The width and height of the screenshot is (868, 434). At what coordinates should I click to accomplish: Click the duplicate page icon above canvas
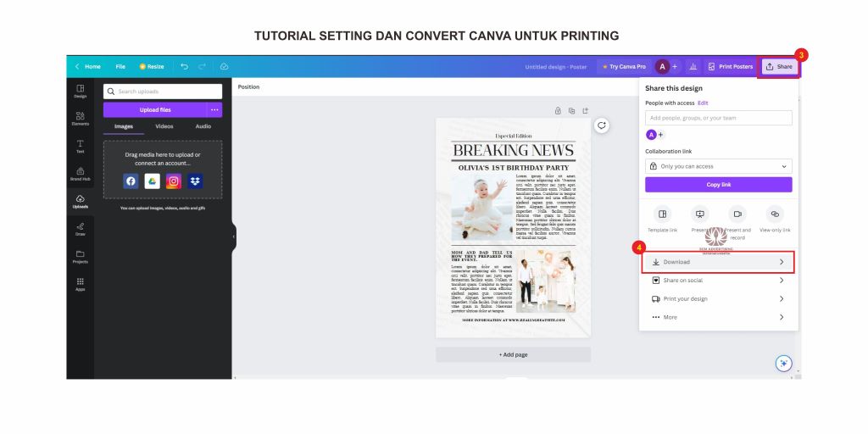[x=572, y=111]
